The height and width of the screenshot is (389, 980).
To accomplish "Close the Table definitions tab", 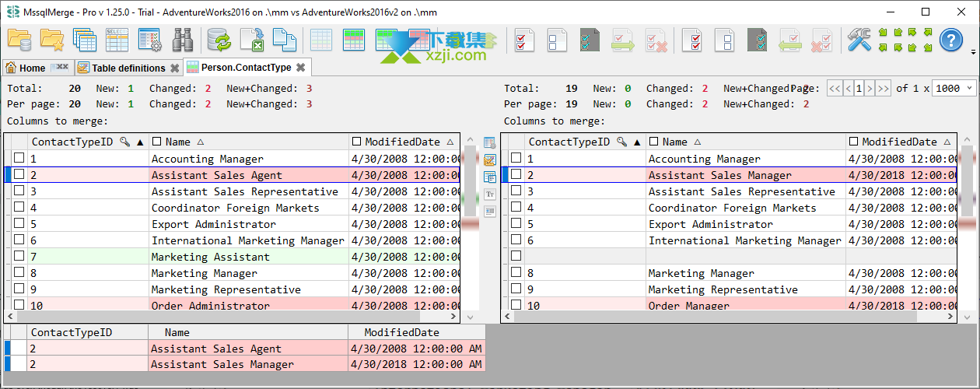I will (175, 68).
